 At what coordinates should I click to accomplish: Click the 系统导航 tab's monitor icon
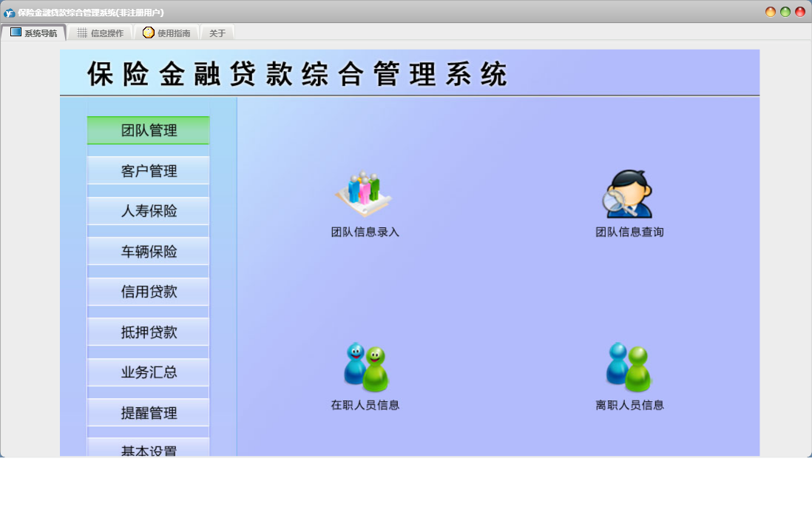point(16,32)
